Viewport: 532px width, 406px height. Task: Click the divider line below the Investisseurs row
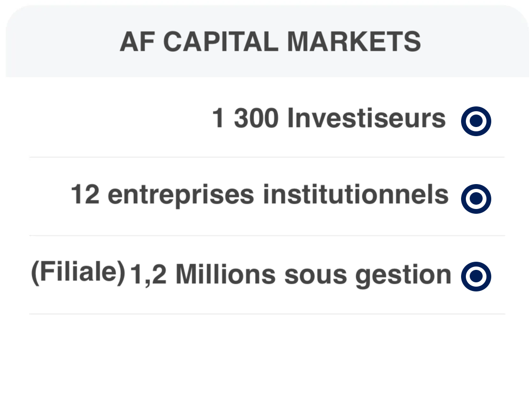pos(266,157)
